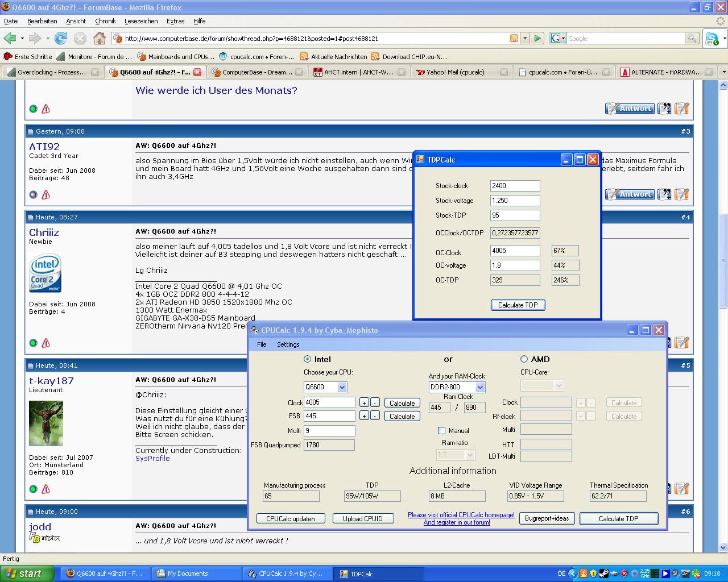Click the Skype toolbar icon
Screen dimensions: 728x582
(712, 39)
